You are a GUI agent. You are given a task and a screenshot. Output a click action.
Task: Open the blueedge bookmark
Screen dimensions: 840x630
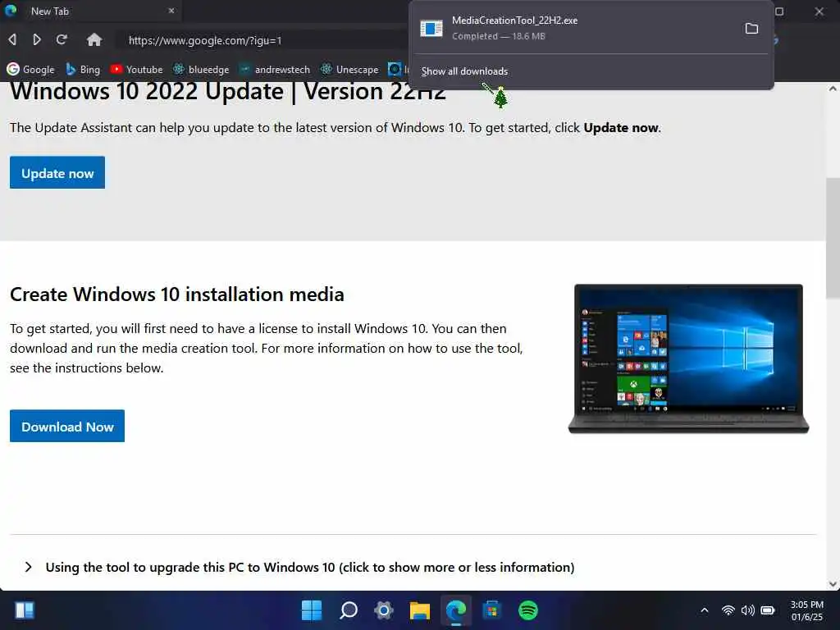click(201, 69)
